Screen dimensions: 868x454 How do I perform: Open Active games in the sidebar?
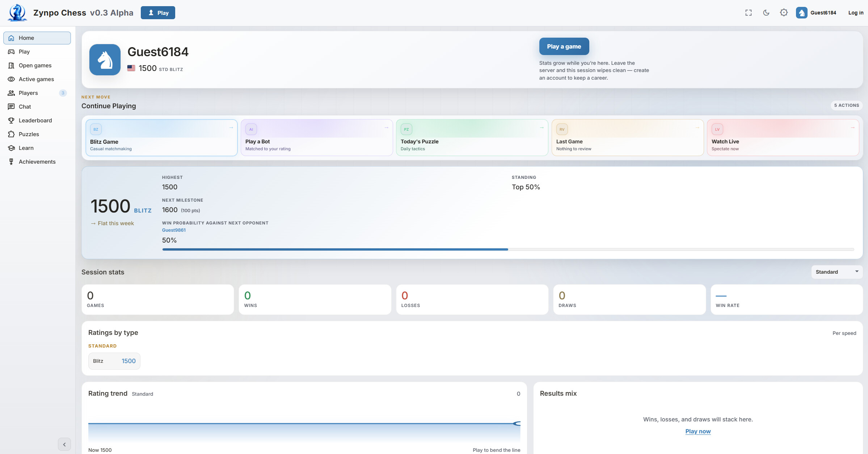pyautogui.click(x=37, y=79)
